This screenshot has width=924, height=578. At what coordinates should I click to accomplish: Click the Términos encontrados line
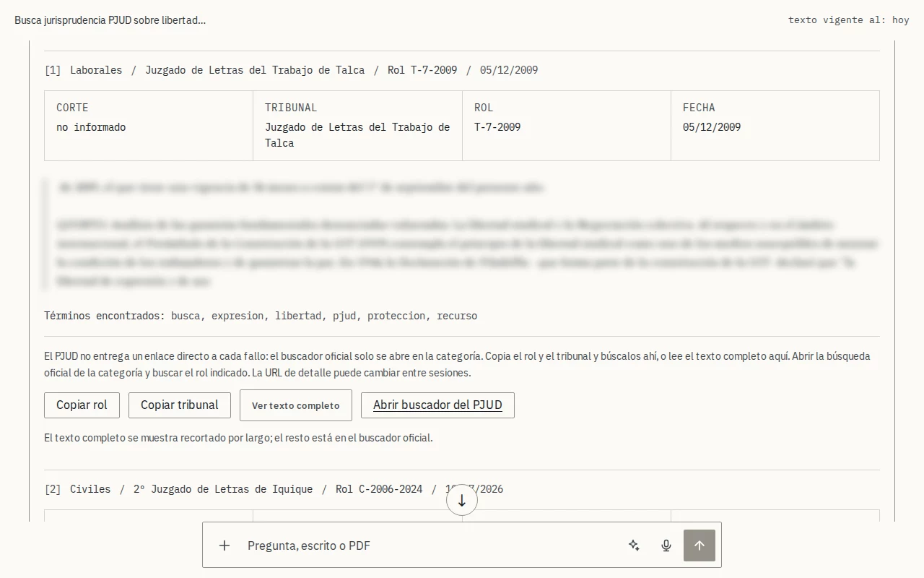click(x=261, y=316)
